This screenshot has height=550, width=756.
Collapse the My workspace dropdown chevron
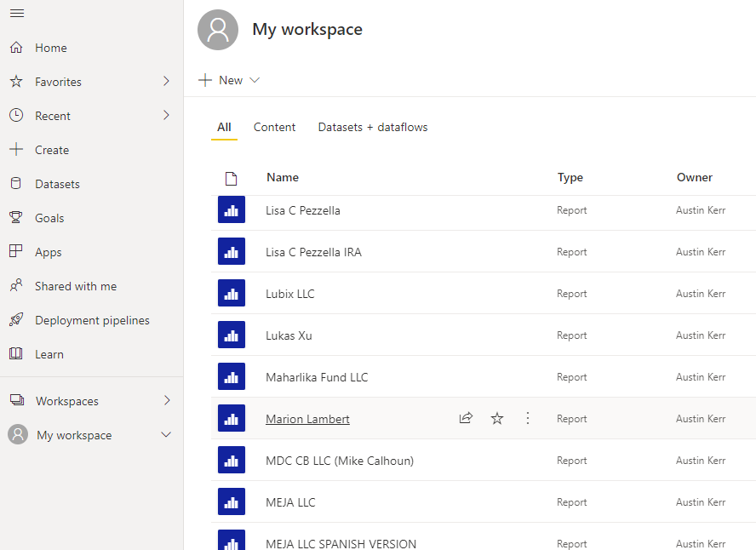[x=166, y=435]
